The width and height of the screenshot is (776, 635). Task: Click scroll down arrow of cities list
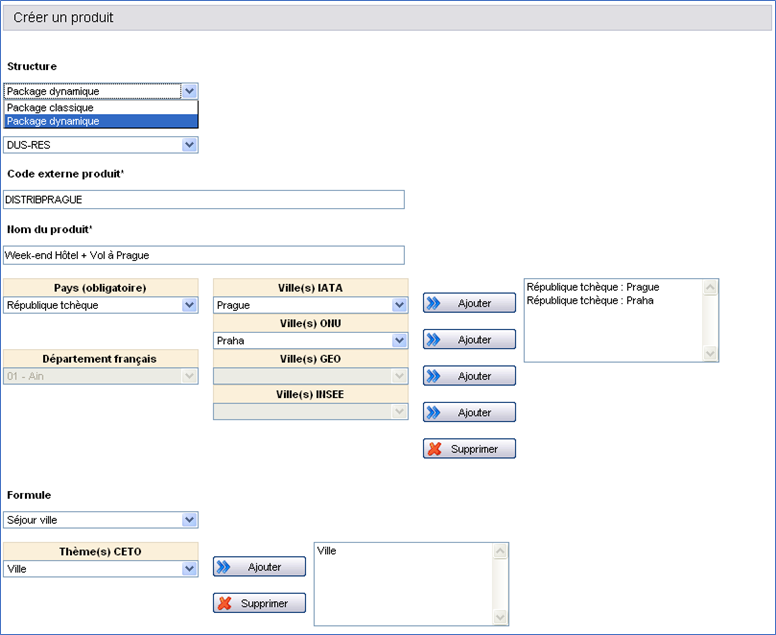pos(711,353)
